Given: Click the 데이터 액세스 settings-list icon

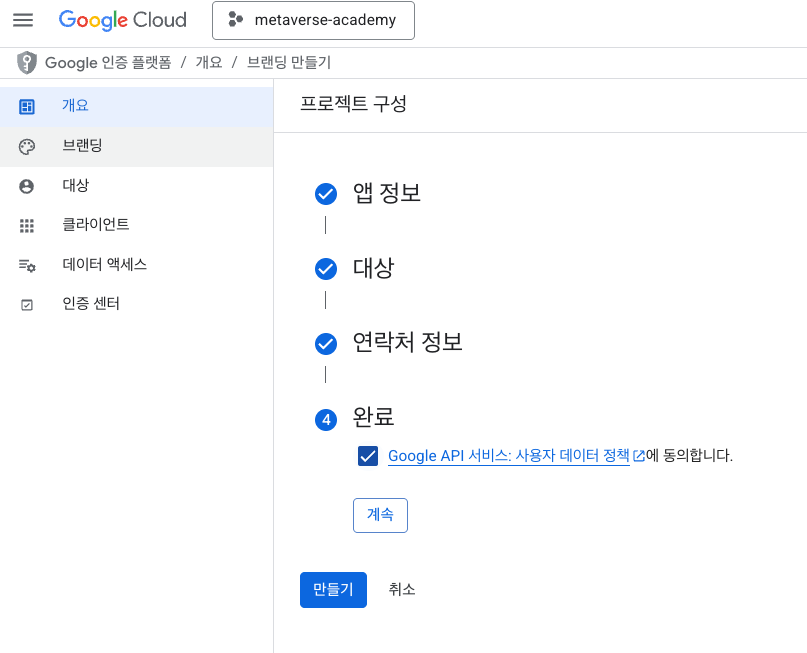Looking at the screenshot, I should [27, 266].
